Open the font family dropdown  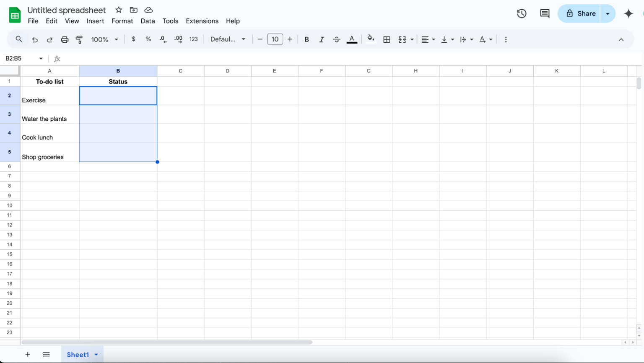point(227,39)
